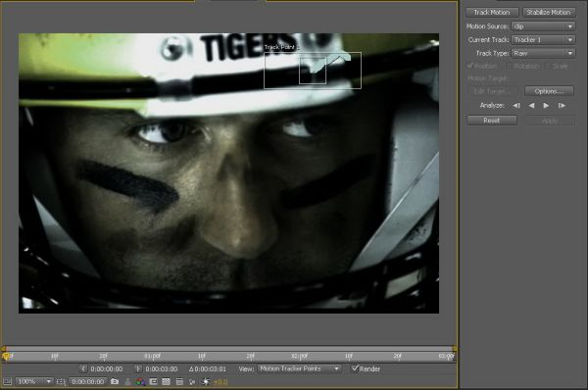Click the out point time 0:00:03:00
The height and width of the screenshot is (390, 588).
[162, 369]
